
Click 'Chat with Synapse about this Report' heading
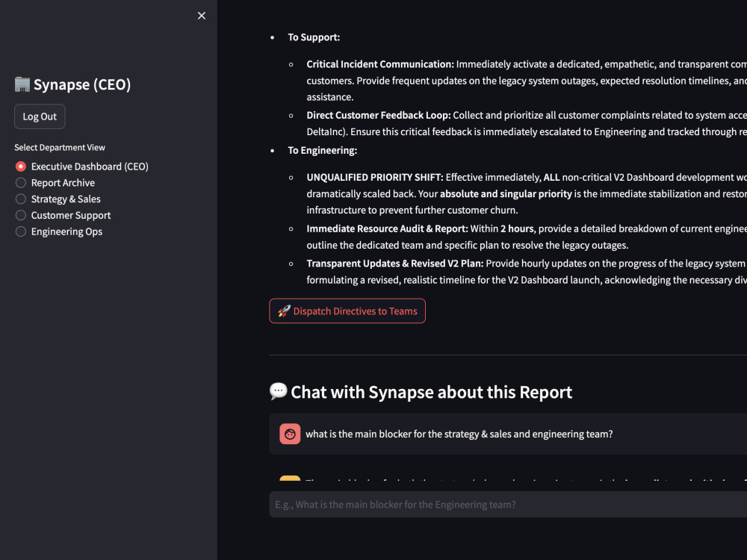(431, 392)
